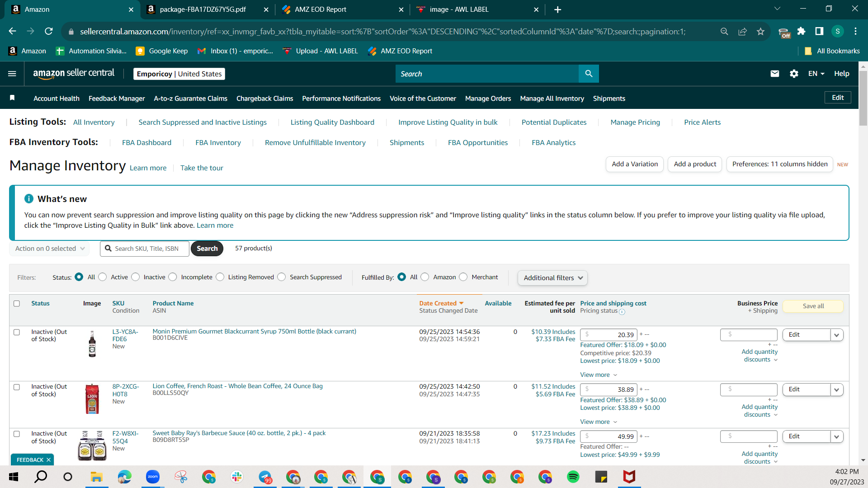Click the Search SKU, Title, ISBN field
This screenshot has height=488, width=868.
pyautogui.click(x=145, y=249)
